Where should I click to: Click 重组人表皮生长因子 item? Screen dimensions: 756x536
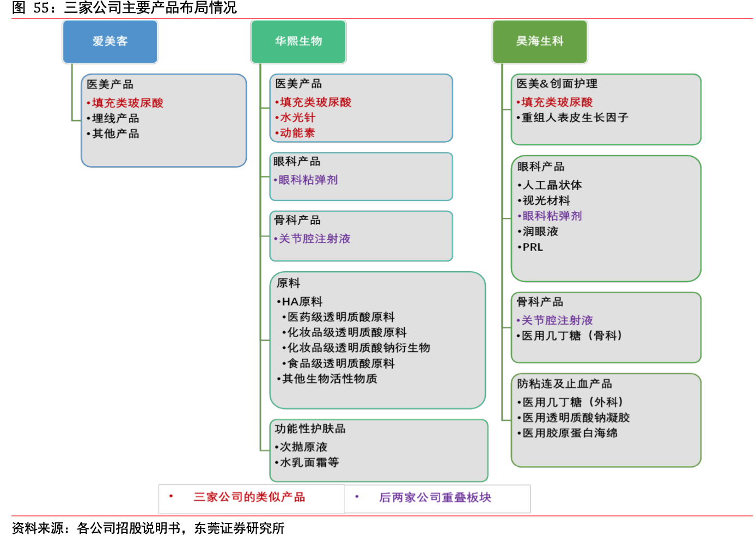coord(575,117)
